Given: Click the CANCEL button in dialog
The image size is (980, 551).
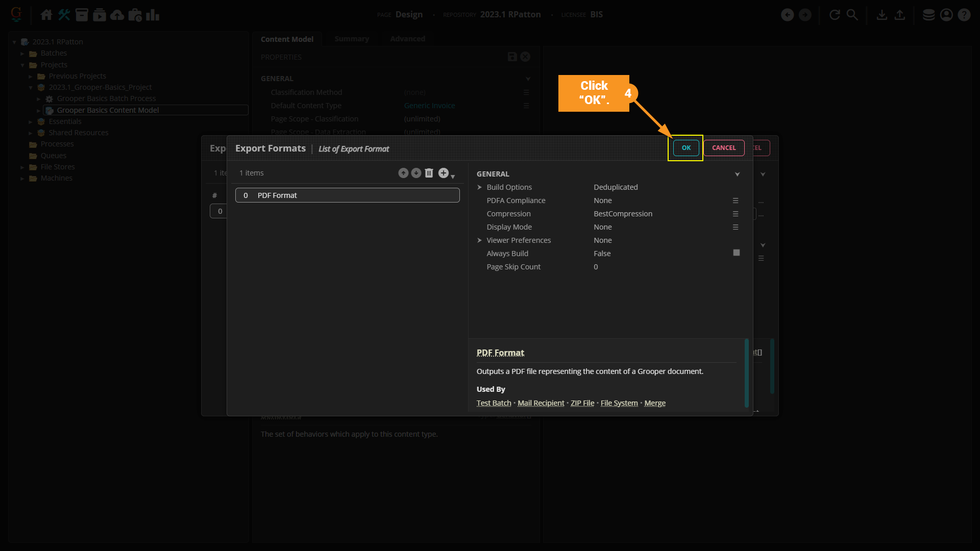Looking at the screenshot, I should pyautogui.click(x=723, y=148).
